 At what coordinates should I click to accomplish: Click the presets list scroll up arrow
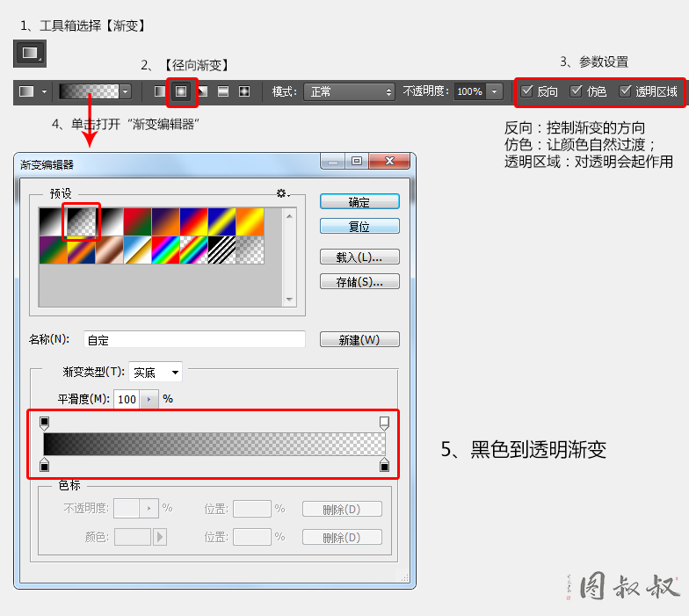click(289, 216)
